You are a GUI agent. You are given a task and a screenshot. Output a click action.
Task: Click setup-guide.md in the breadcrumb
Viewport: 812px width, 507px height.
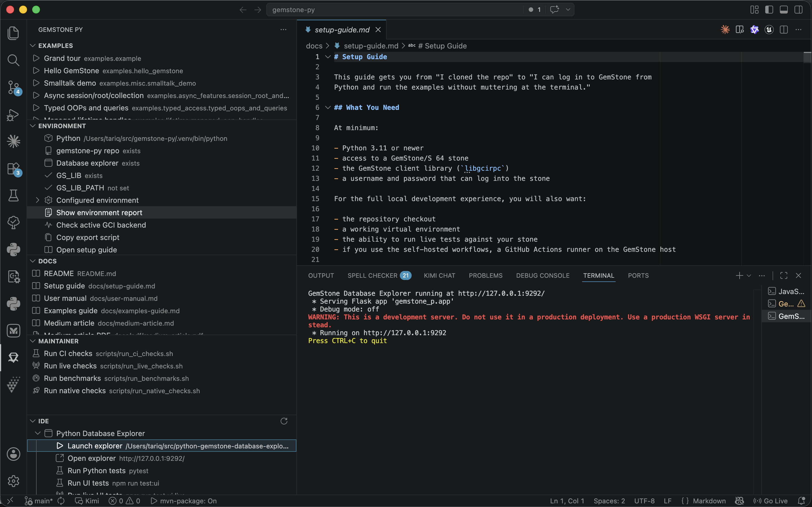click(x=370, y=46)
